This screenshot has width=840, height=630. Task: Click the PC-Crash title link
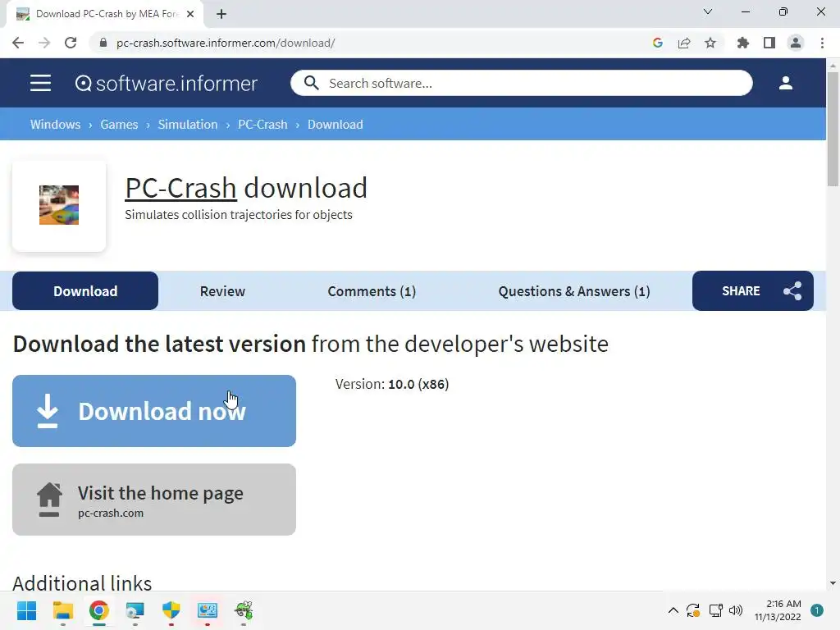(x=180, y=188)
